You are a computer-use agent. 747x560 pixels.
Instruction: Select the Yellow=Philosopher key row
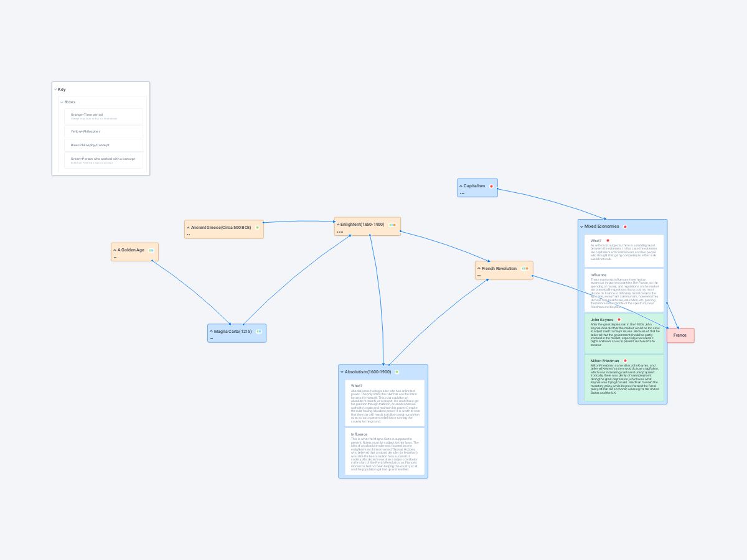pos(103,131)
